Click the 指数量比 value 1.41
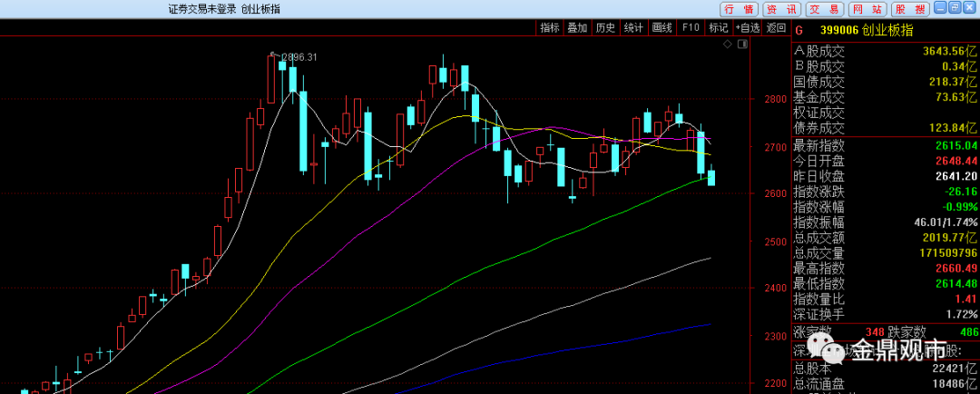 [x=965, y=300]
